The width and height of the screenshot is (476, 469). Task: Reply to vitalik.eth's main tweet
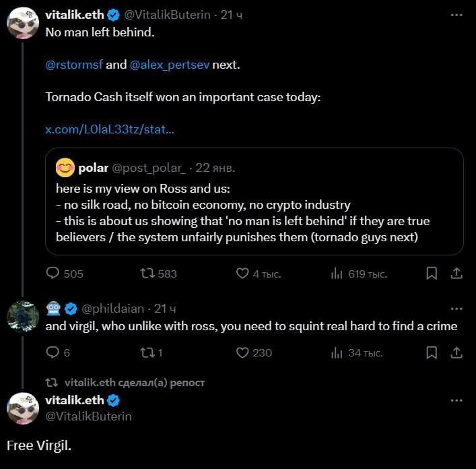53,274
